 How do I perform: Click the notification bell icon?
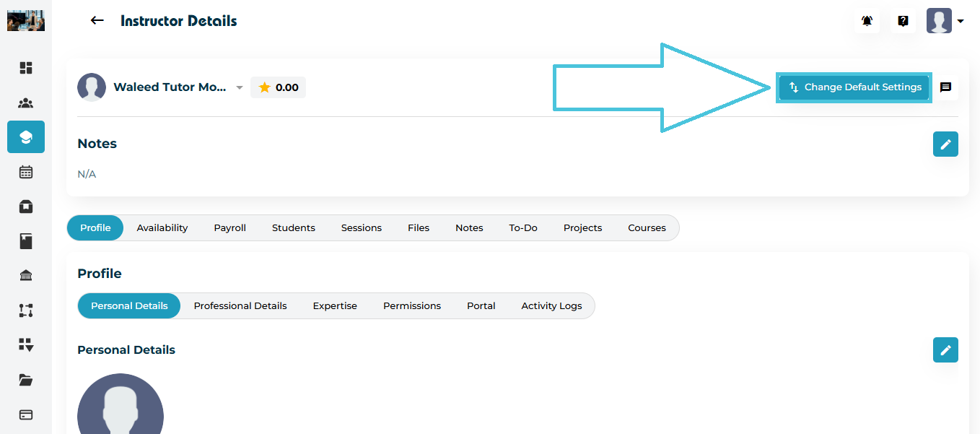tap(867, 21)
